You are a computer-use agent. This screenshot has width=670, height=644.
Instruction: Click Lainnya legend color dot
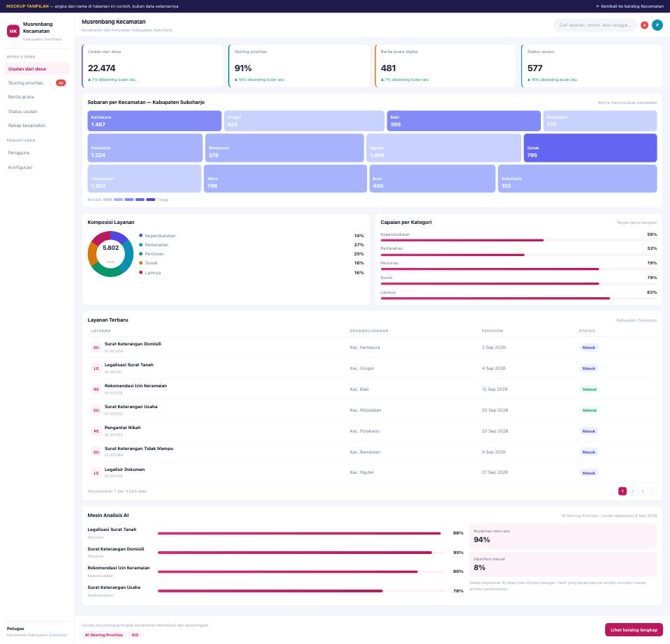pos(141,272)
